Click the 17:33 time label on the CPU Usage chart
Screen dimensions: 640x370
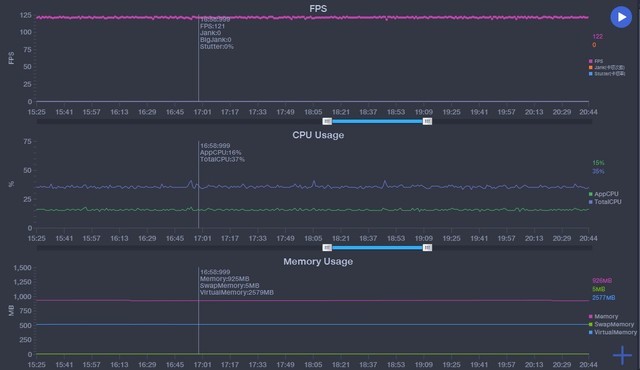pos(258,238)
